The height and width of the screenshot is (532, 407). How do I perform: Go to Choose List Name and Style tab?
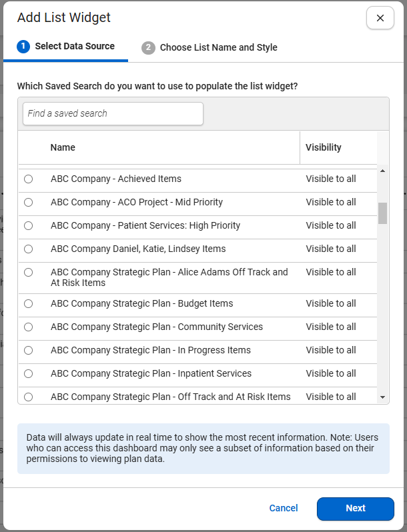210,47
